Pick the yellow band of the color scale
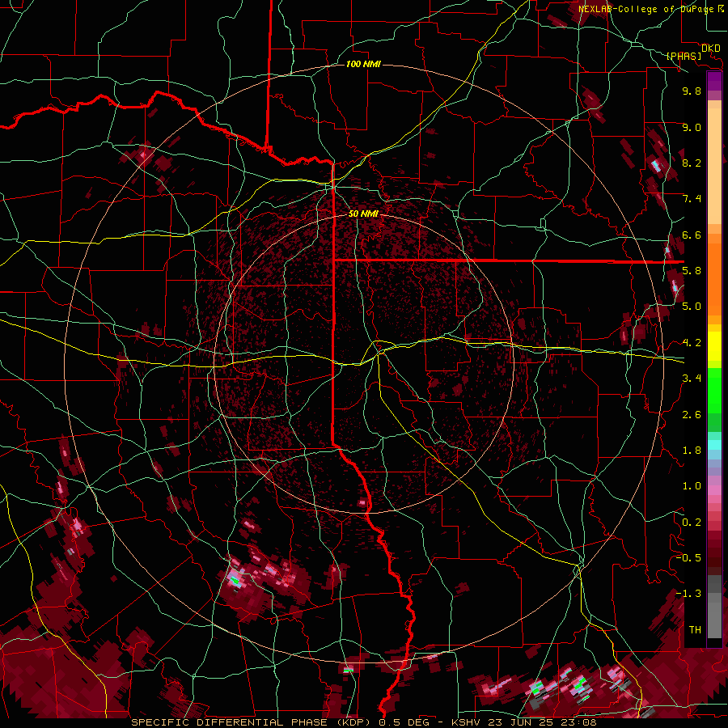This screenshot has width=728, height=728. point(714,346)
